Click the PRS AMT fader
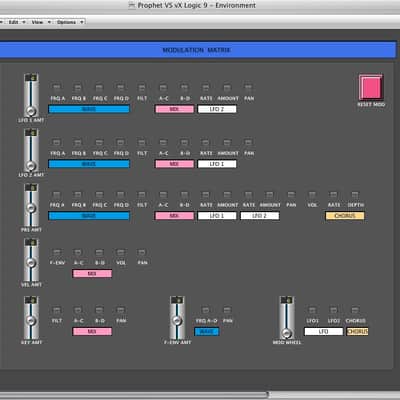 pos(31,205)
